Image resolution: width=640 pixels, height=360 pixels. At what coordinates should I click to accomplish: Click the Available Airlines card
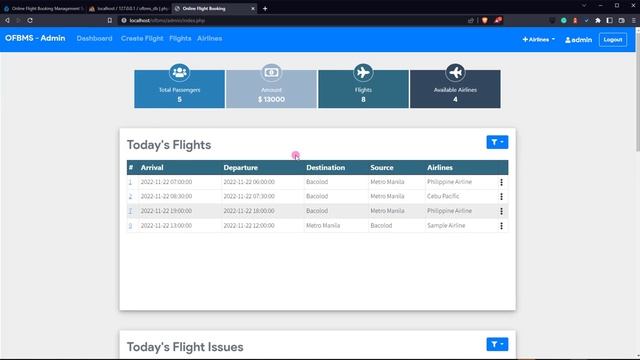(x=455, y=89)
